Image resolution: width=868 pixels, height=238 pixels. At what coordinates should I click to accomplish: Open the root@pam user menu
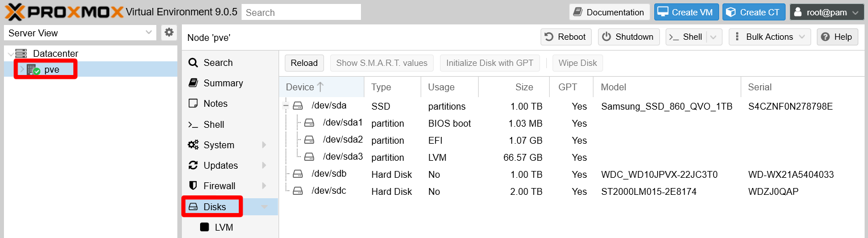point(827,12)
